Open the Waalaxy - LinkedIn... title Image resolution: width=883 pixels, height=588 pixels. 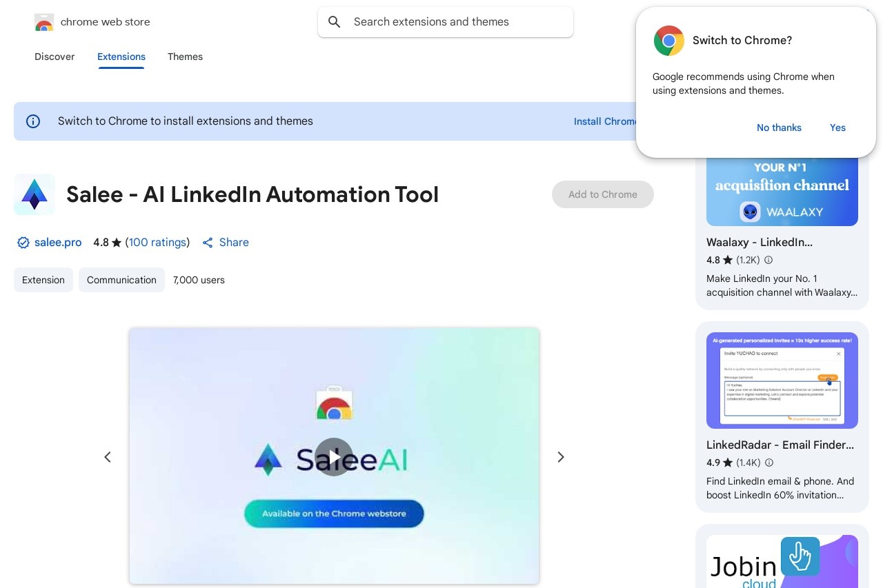pos(760,243)
